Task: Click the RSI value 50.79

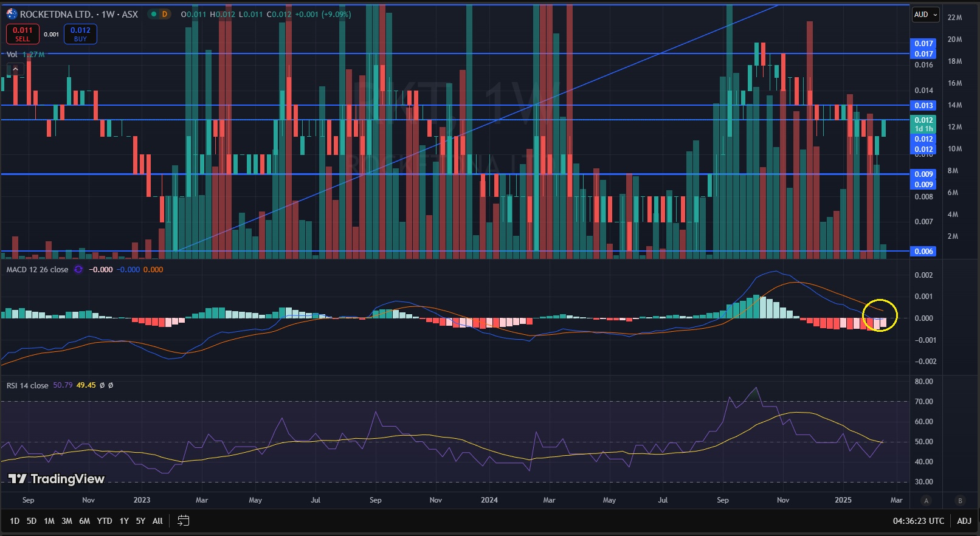Action: click(63, 385)
